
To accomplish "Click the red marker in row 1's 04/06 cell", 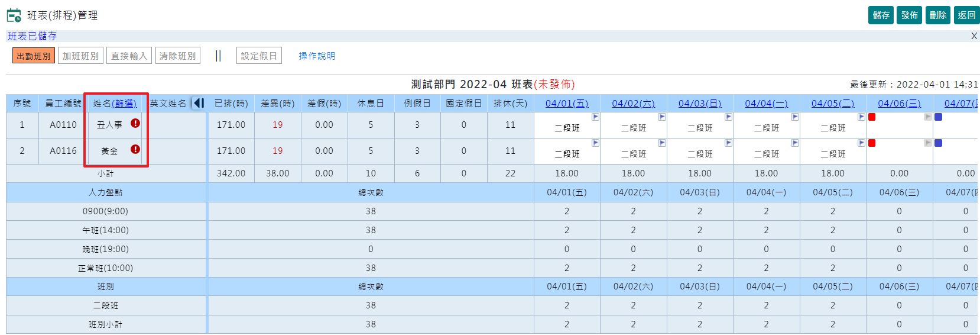I will coord(872,117).
